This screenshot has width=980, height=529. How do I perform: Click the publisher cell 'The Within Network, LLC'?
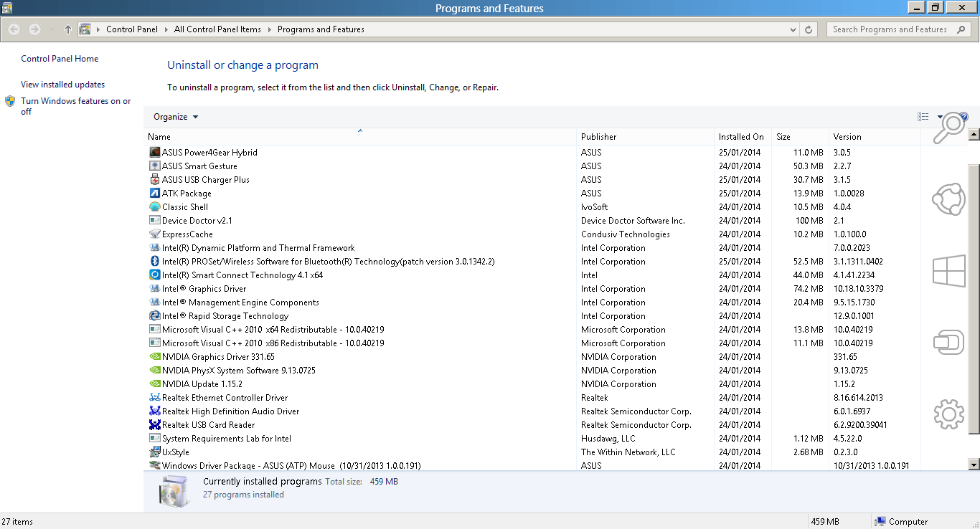click(x=628, y=452)
